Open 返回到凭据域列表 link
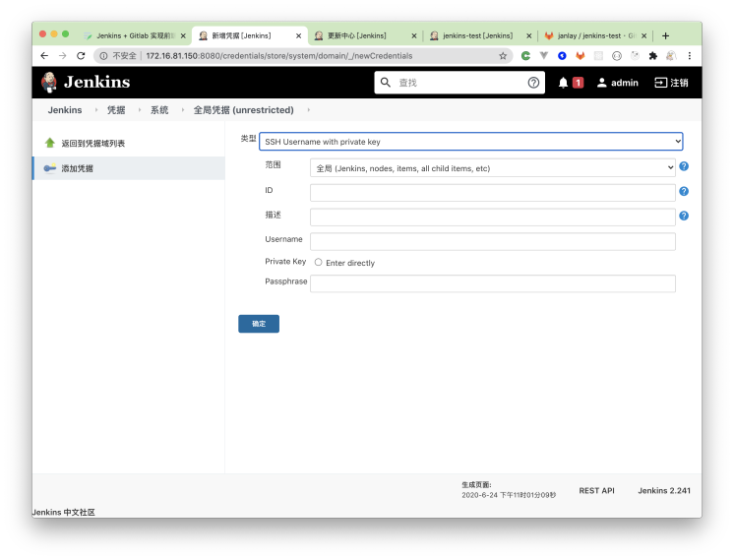The image size is (734, 560). pyautogui.click(x=93, y=144)
